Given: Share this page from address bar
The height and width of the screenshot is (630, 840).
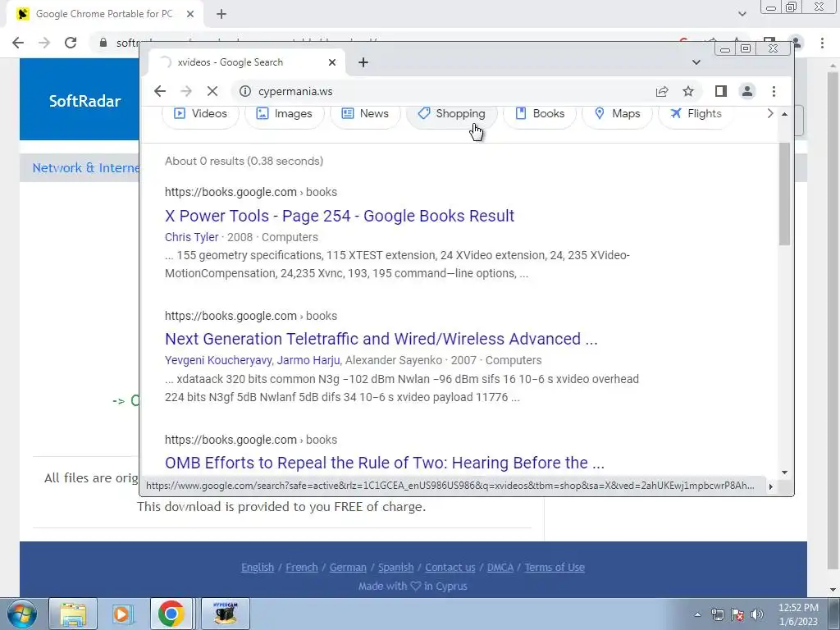Looking at the screenshot, I should (662, 91).
